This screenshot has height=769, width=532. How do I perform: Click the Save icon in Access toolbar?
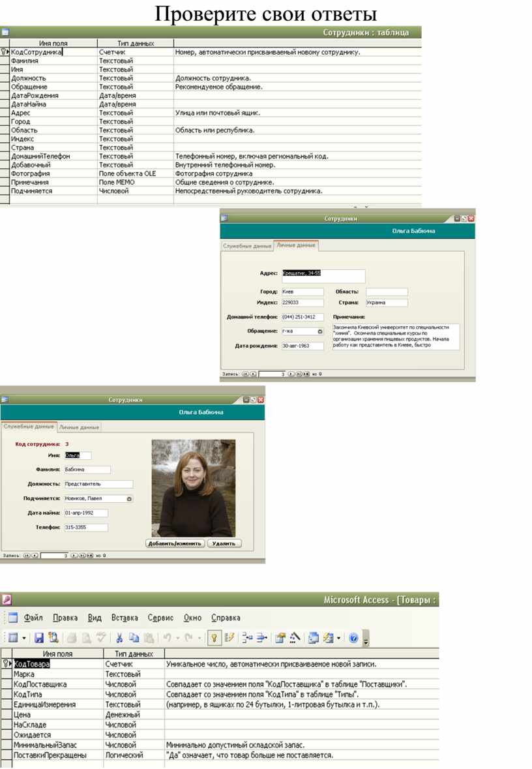point(39,638)
